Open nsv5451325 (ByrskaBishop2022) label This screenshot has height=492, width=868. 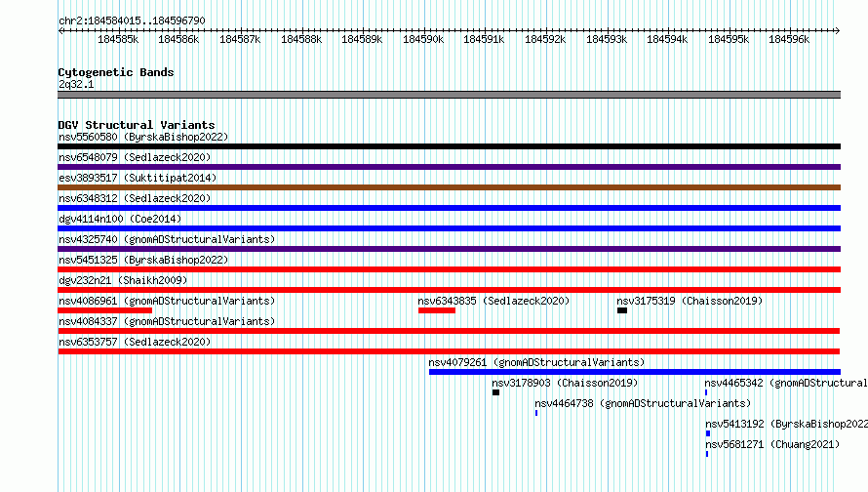(x=143, y=260)
